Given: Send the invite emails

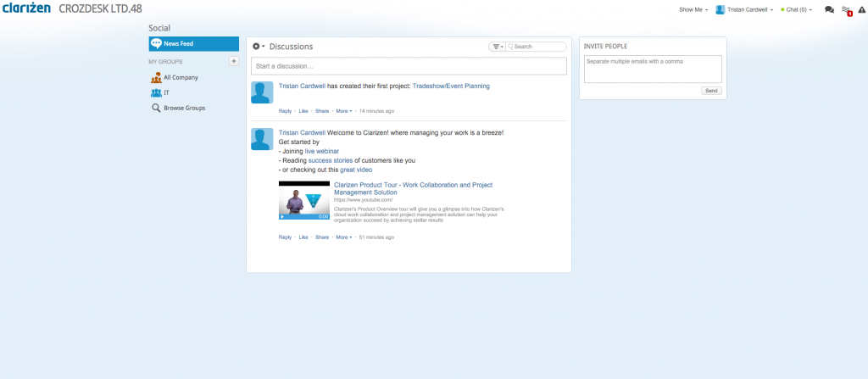Looking at the screenshot, I should [711, 91].
